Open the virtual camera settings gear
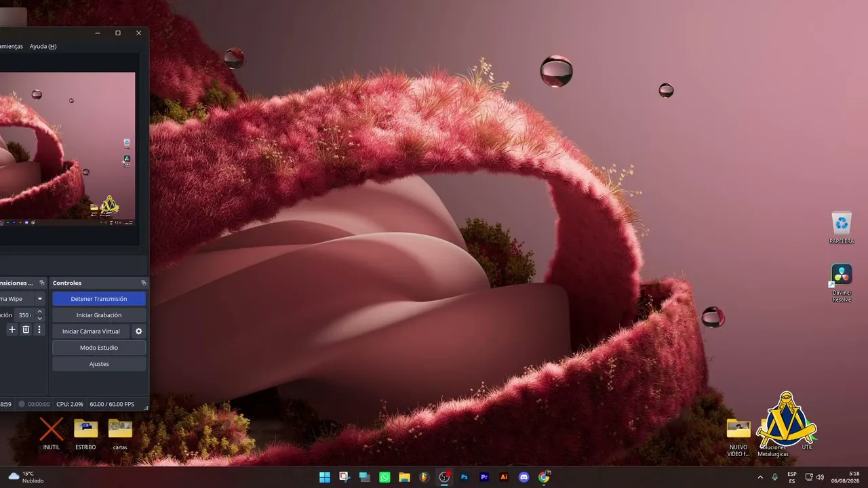The image size is (868, 488). coord(139,331)
